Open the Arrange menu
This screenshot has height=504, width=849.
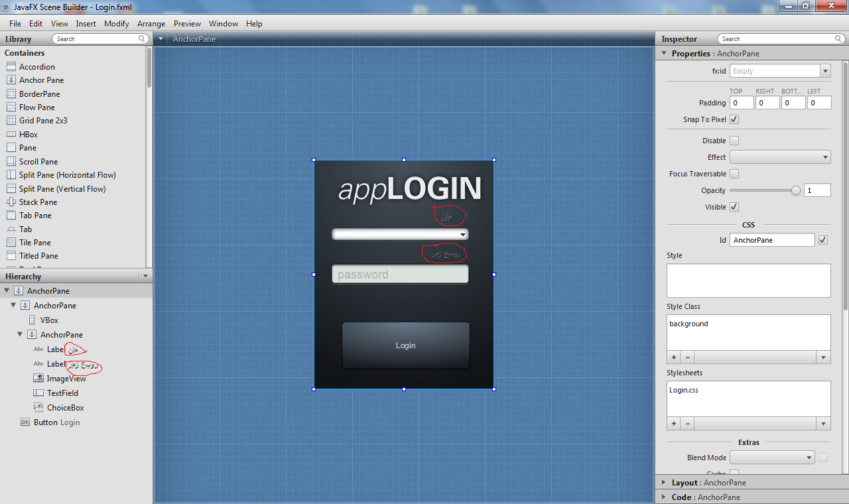pos(151,24)
